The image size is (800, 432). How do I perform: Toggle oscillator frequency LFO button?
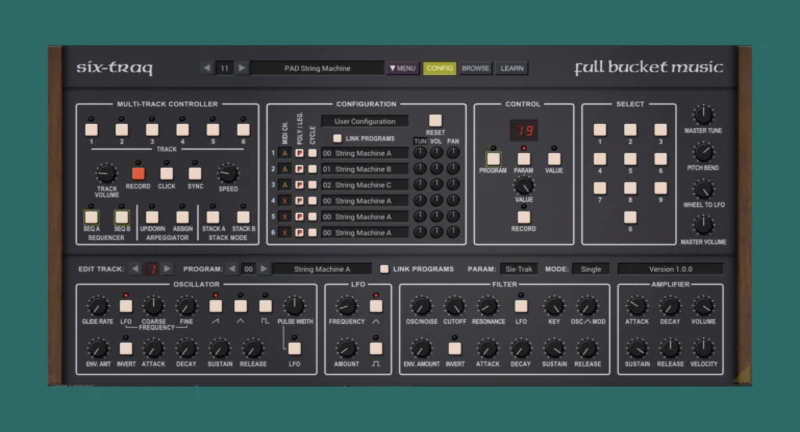click(126, 306)
